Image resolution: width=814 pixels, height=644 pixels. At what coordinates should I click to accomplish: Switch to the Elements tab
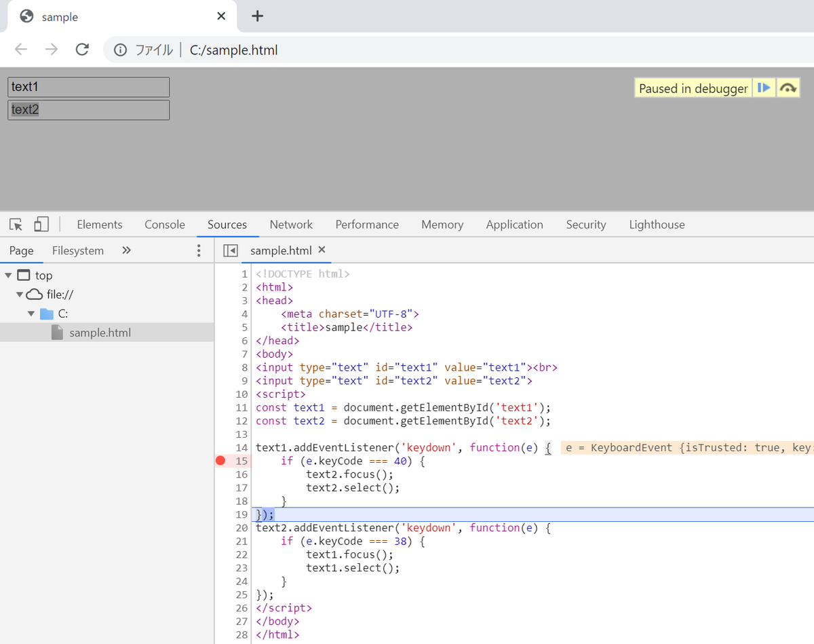[100, 225]
